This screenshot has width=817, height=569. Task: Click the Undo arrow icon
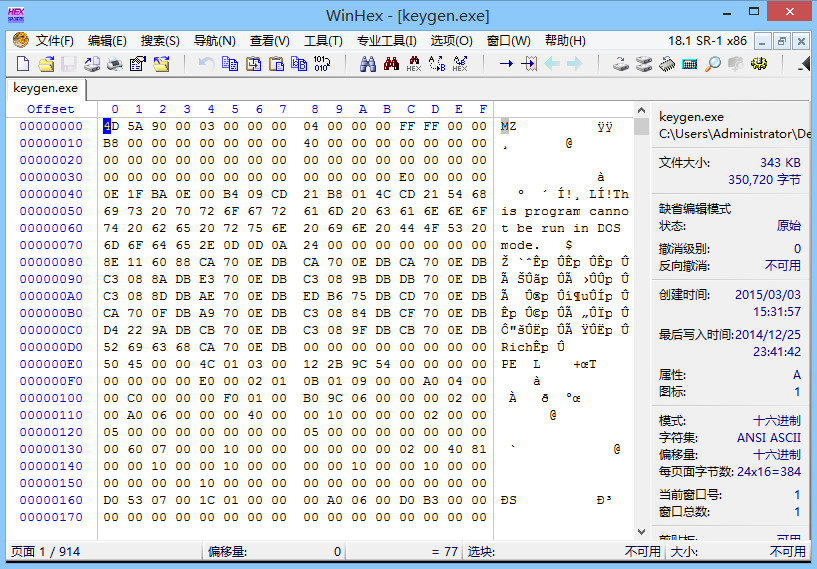click(x=206, y=64)
